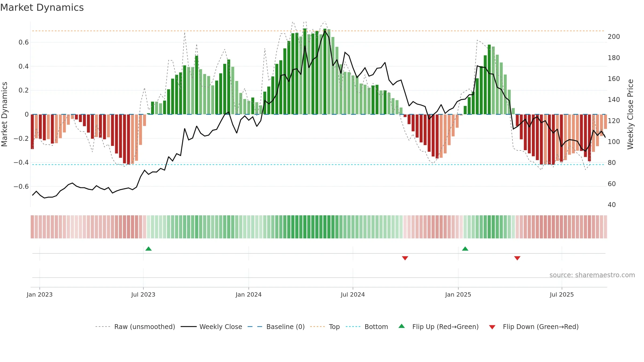The height and width of the screenshot is (362, 644).
Task: Click the 0.6 left axis tick label
Action: click(24, 42)
